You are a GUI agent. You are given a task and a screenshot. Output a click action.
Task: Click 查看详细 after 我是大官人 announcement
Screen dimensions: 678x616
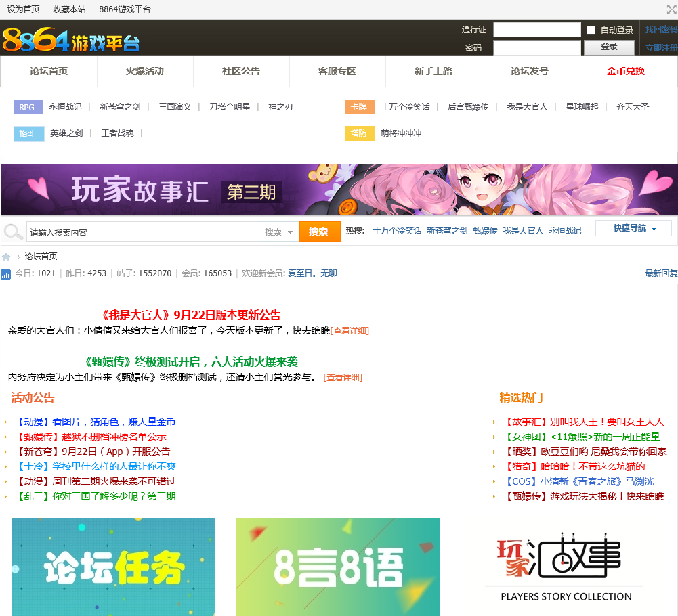pyautogui.click(x=349, y=331)
